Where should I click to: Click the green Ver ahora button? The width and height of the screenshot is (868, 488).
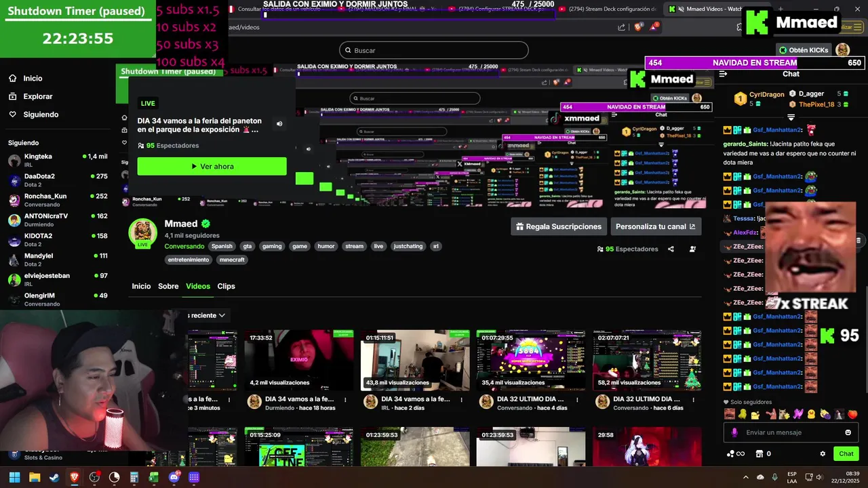coord(212,166)
